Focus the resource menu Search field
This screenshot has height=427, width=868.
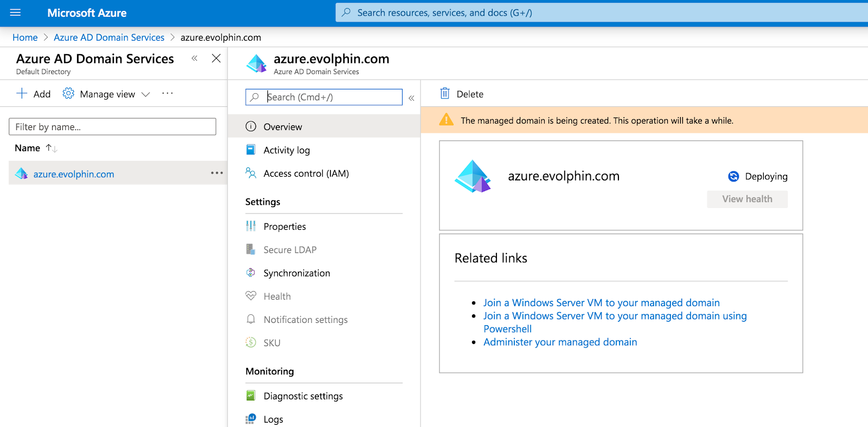pos(324,97)
